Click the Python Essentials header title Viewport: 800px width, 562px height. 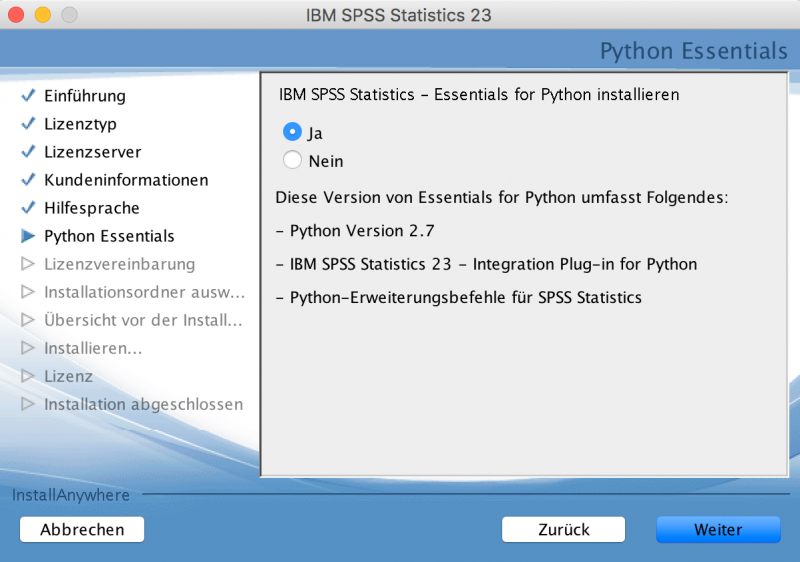click(x=693, y=51)
